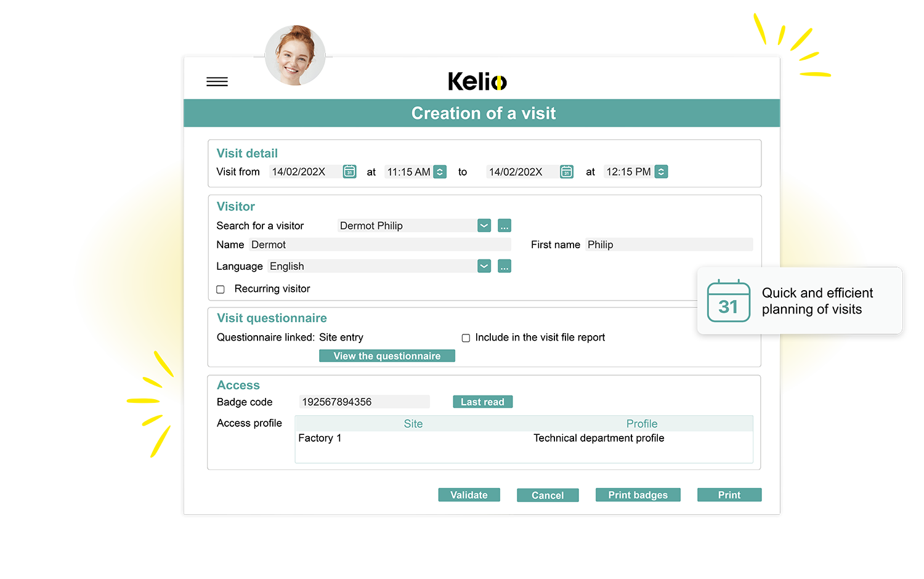Select the Factory 1 site cell

pos(320,438)
